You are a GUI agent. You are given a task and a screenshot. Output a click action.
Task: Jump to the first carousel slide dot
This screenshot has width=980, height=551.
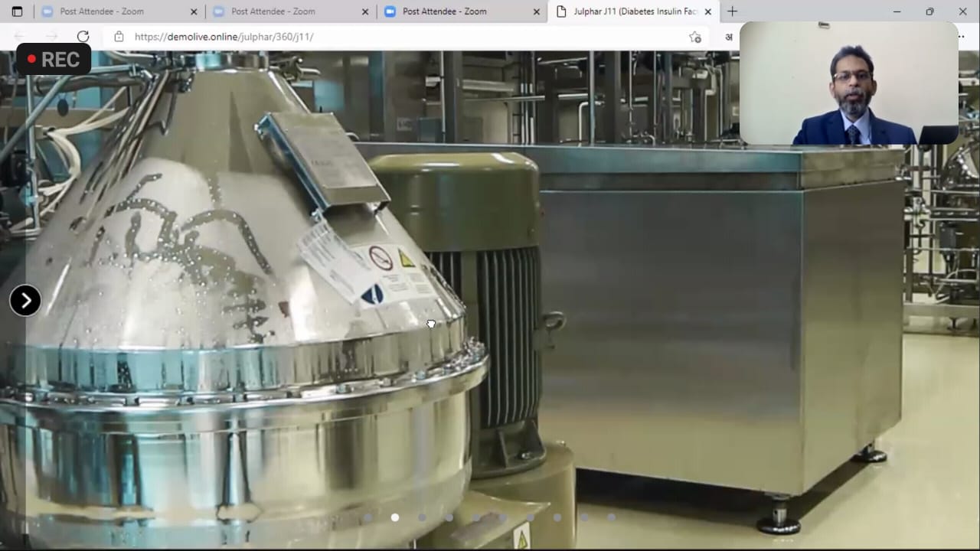click(x=367, y=517)
